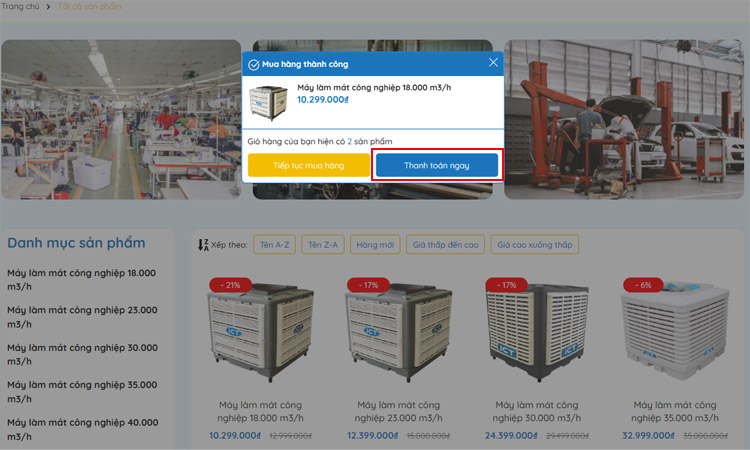Click the popup product name link 18.000 m3/h

pos(374,88)
